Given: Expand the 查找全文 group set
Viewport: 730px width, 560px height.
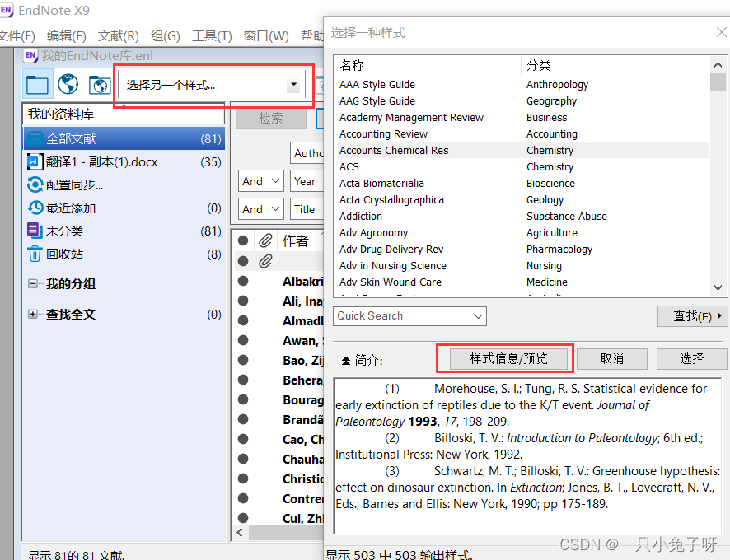Looking at the screenshot, I should 33,315.
